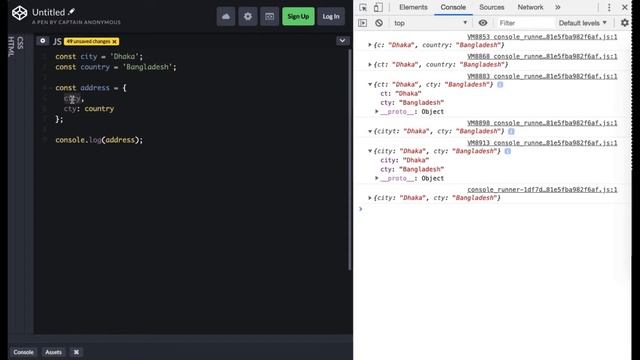Open VM8898 console_runner source link

pyautogui.click(x=542, y=123)
